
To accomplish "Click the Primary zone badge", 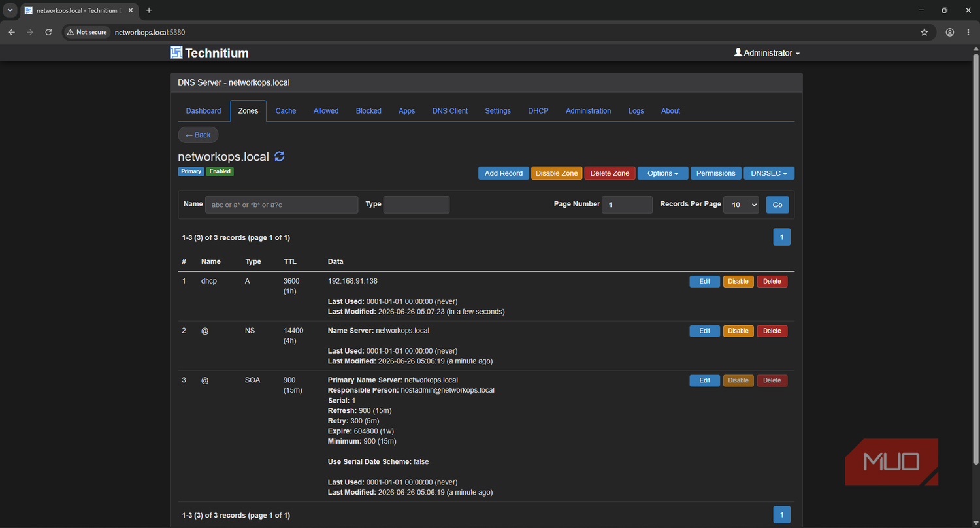I will click(191, 171).
